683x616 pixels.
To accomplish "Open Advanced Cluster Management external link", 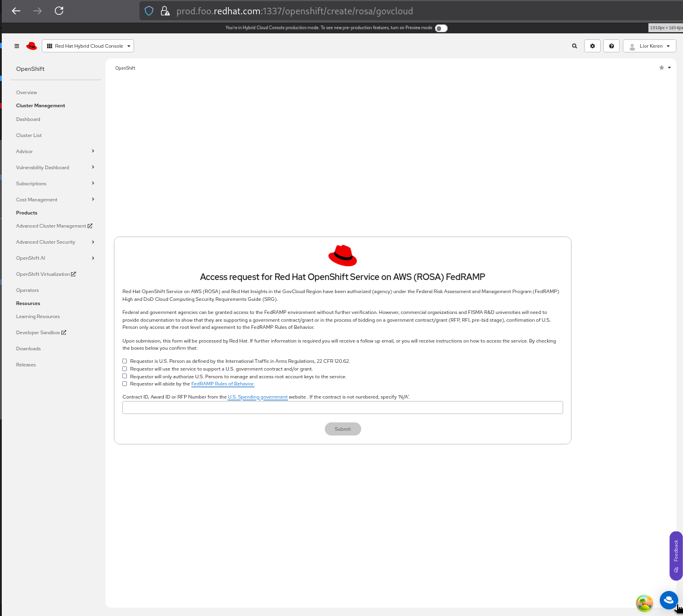I will [54, 226].
